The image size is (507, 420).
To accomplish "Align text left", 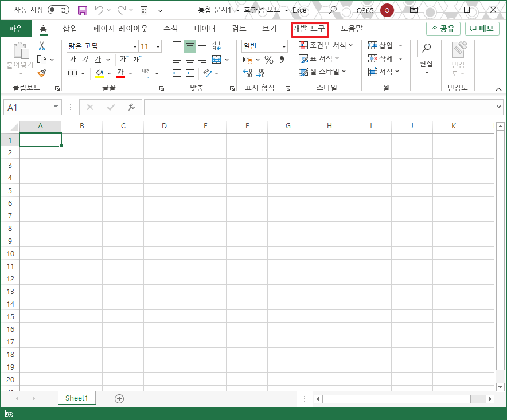I will (177, 60).
